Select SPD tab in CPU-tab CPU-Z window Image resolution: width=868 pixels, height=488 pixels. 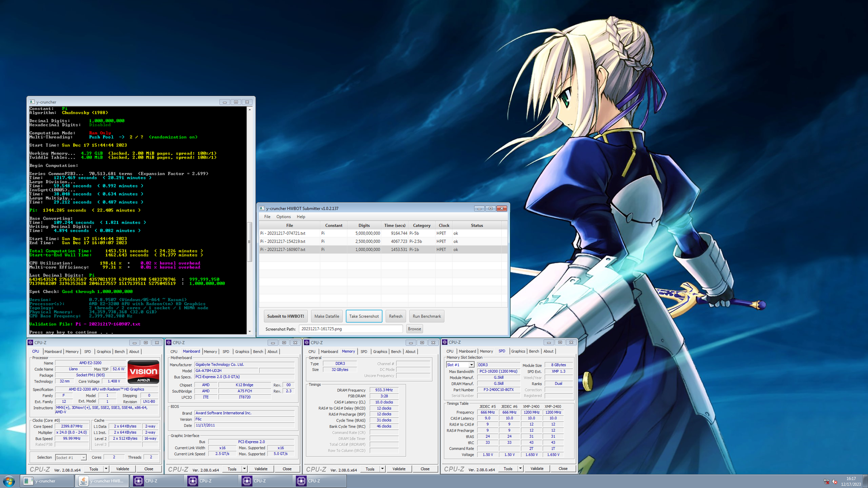coord(88,352)
